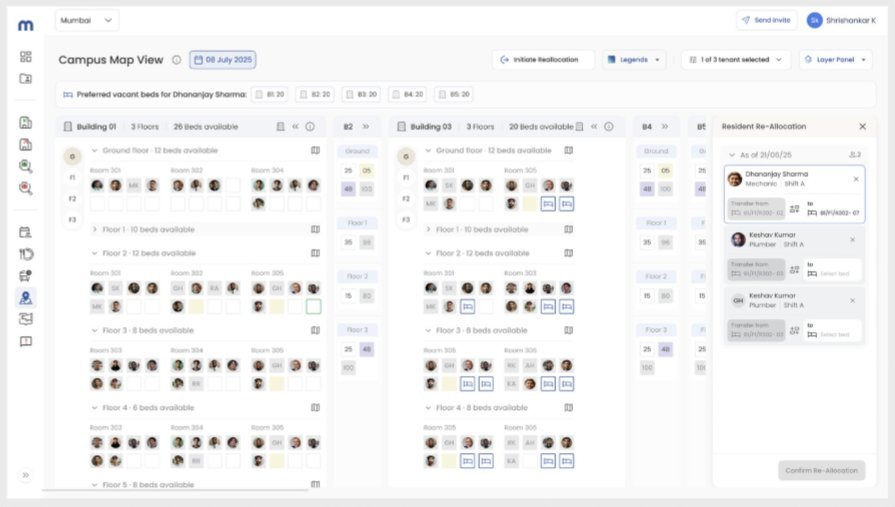Open the Legends dropdown
This screenshot has width=895, height=507.
click(634, 59)
